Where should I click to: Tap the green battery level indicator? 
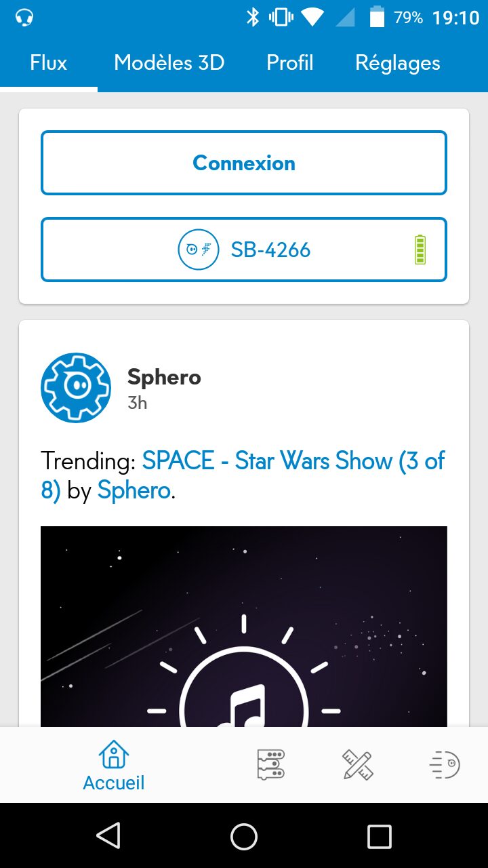coord(420,250)
